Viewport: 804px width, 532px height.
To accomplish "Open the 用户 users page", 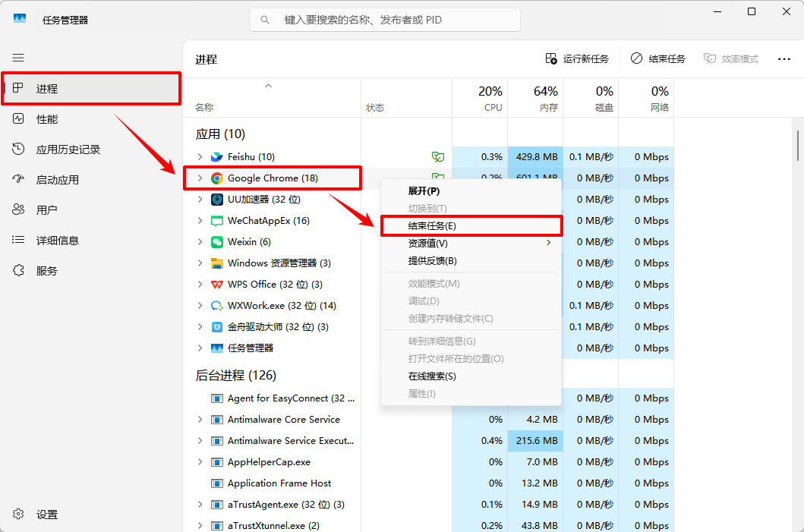I will pyautogui.click(x=91, y=210).
